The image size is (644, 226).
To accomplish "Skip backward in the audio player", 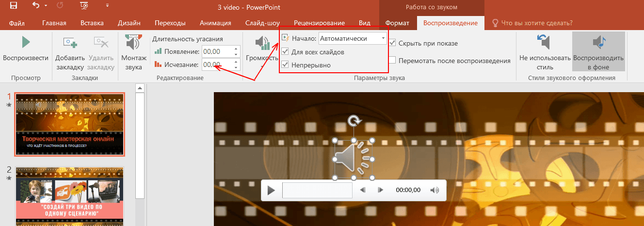I will click(363, 190).
